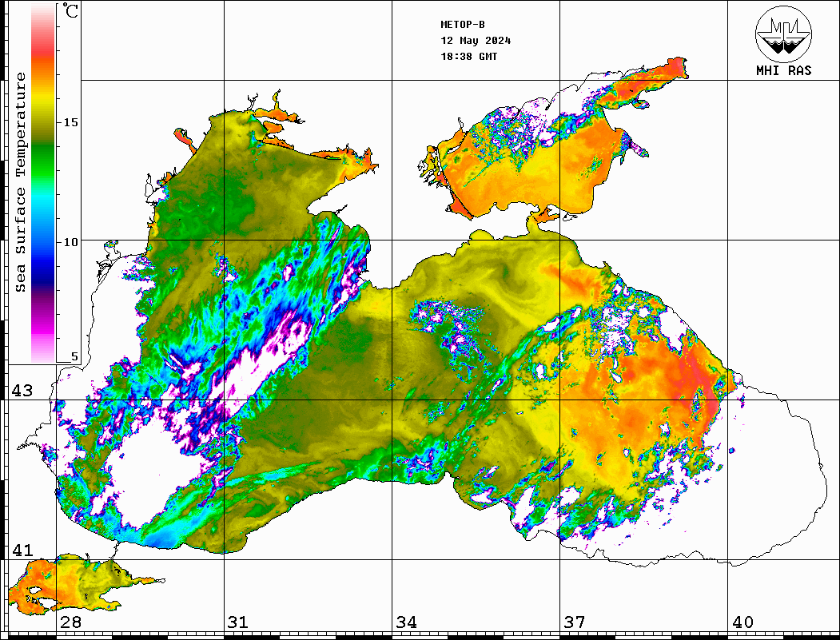Click longitude label '28'
The image size is (840, 640).
70,622
